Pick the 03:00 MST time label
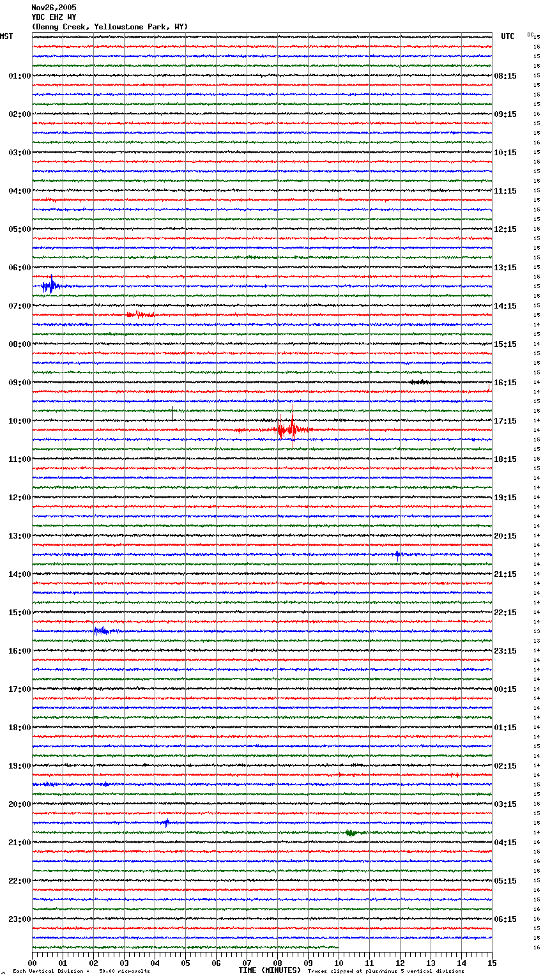The image size is (543, 980). click(19, 153)
